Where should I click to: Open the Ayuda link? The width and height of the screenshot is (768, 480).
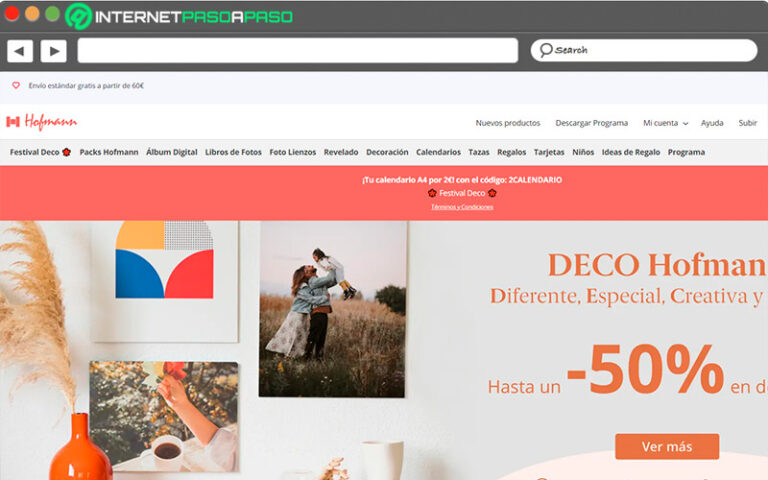pos(712,123)
